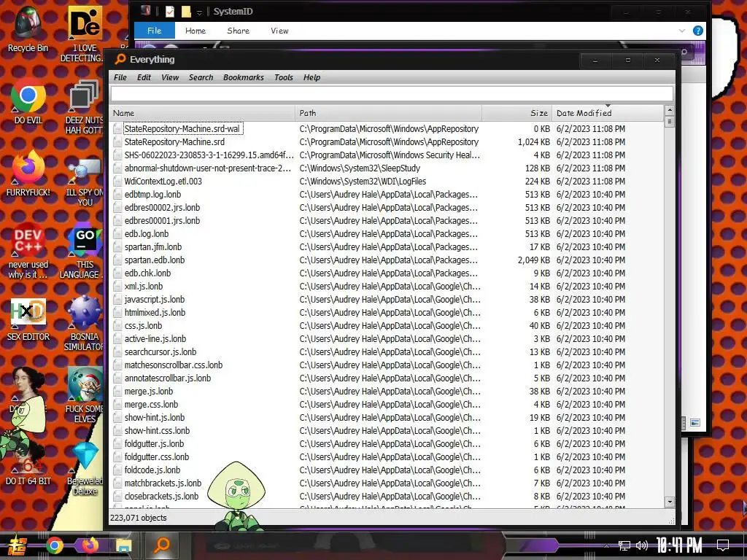
Task: Open the HxD SEX EDITOR shortcut
Action: [28, 319]
